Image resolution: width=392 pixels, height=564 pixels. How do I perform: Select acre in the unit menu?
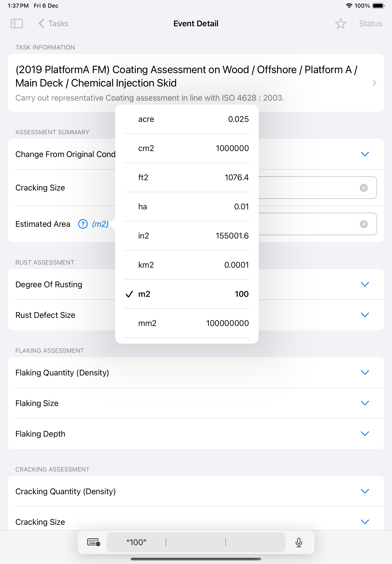(x=187, y=119)
